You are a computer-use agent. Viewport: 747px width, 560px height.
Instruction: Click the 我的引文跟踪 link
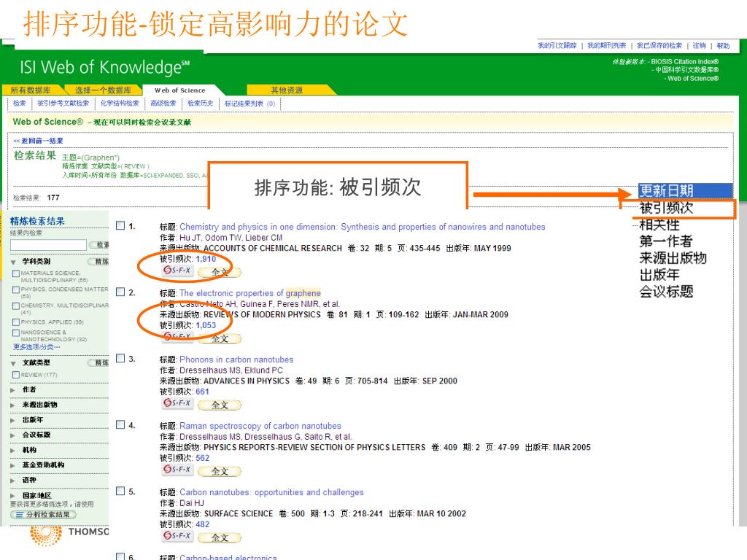tap(557, 46)
